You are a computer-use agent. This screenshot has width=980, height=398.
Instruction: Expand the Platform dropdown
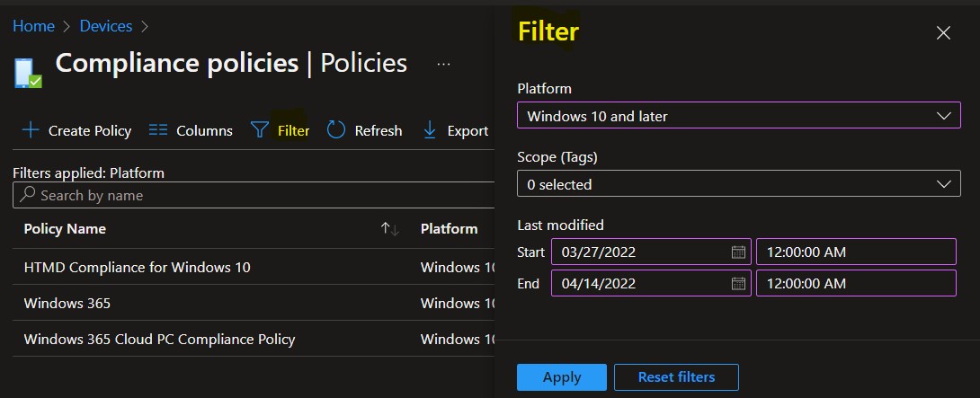coord(739,116)
